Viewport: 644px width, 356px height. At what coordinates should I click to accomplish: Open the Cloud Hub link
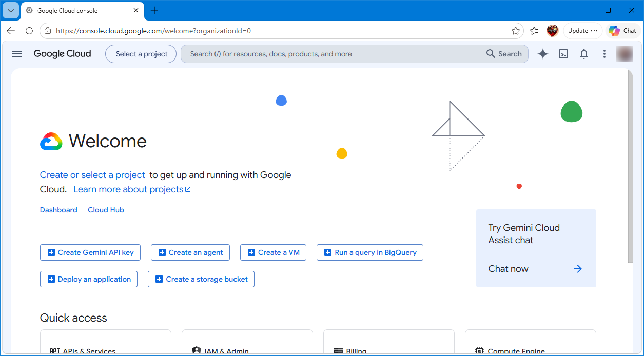pyautogui.click(x=106, y=210)
